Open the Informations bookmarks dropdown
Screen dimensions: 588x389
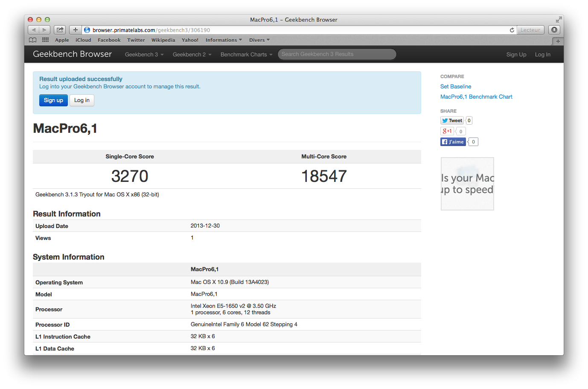[x=224, y=40]
